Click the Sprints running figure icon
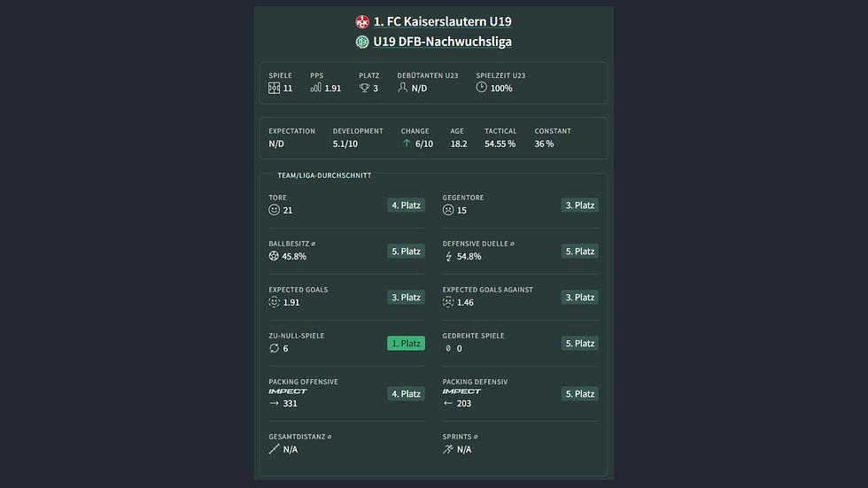 448,449
